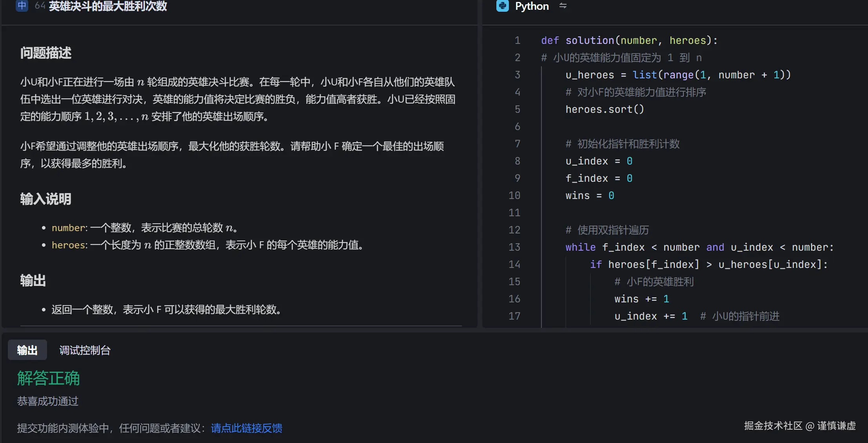
Task: Open the 请点此链接反馈 feedback link
Action: pos(246,429)
